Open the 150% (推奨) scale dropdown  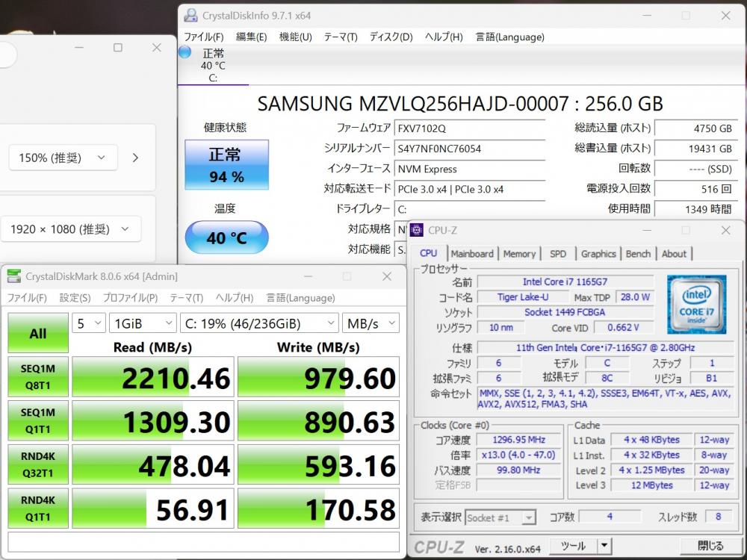pyautogui.click(x=63, y=158)
